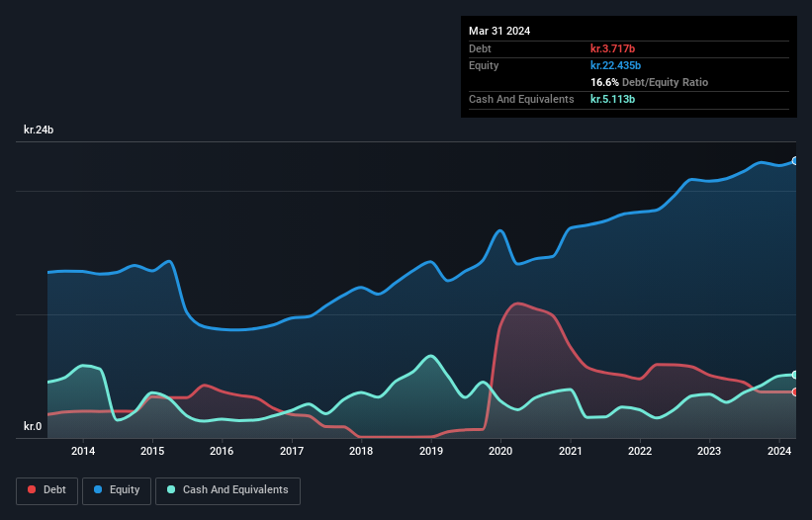812x520 pixels.
Task: Click the kr.0 y-axis label
Action: (x=33, y=426)
